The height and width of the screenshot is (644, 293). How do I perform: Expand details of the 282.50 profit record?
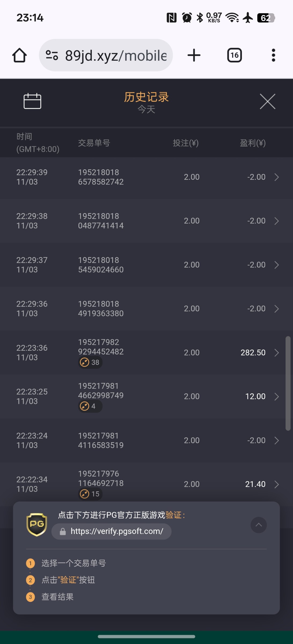click(277, 353)
